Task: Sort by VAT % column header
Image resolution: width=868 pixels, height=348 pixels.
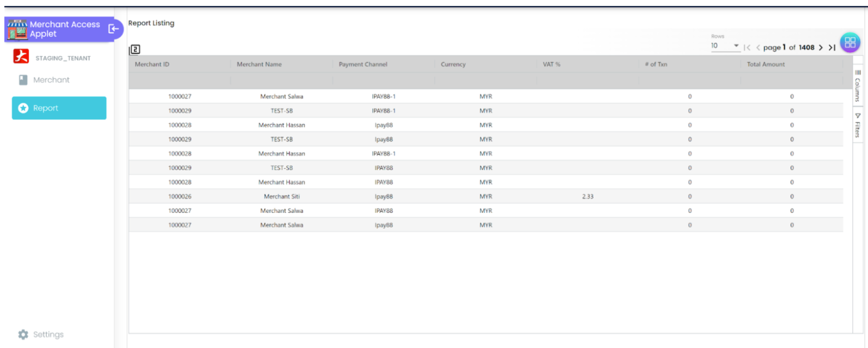Action: click(x=588, y=64)
